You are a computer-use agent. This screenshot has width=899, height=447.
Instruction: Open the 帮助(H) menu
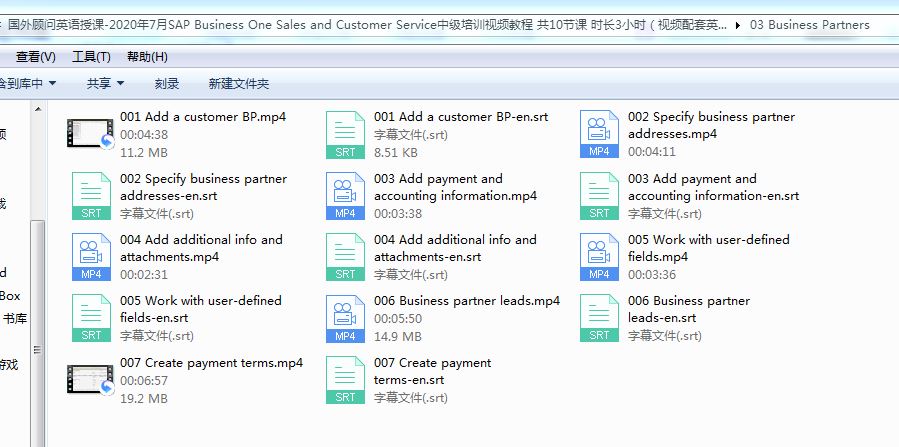tap(147, 57)
